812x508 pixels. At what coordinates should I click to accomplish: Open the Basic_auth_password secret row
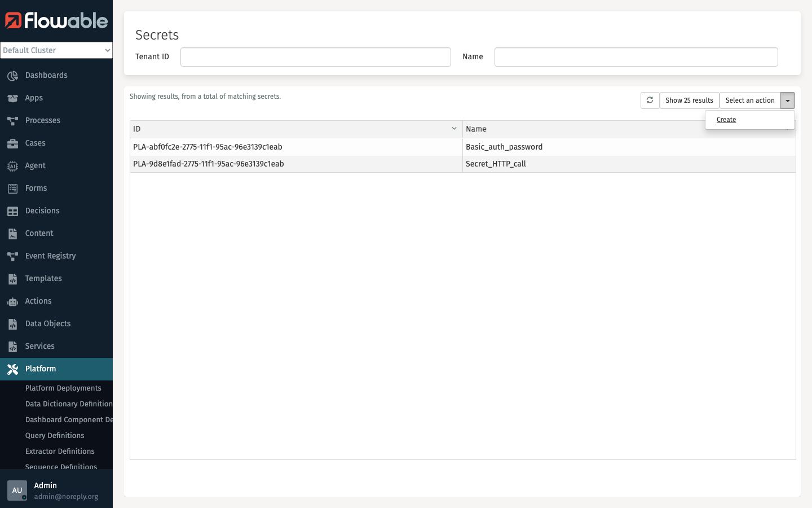(x=504, y=147)
